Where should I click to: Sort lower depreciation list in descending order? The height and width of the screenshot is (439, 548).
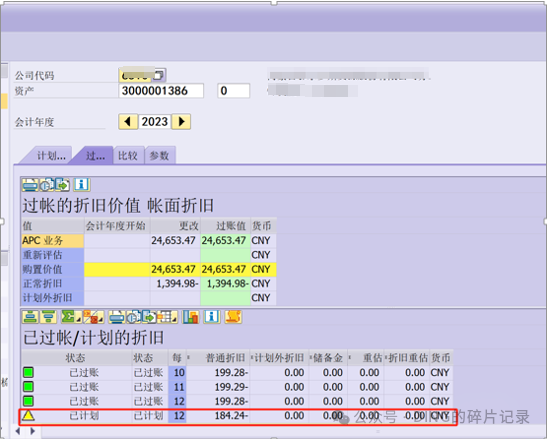pos(48,317)
